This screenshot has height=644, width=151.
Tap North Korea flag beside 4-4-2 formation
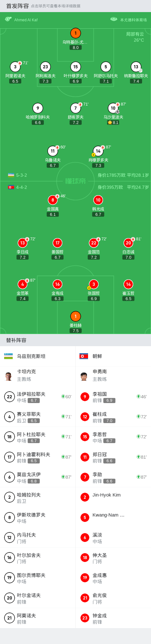tap(11, 187)
